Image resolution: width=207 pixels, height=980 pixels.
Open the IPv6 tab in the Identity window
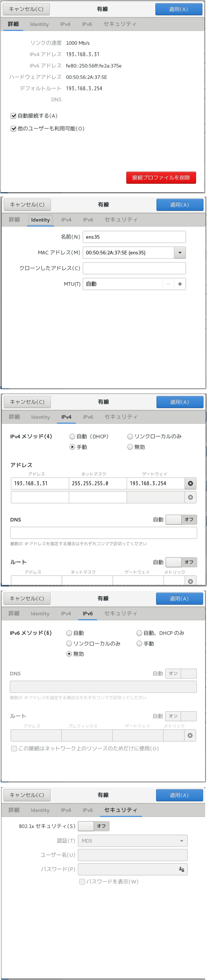click(88, 219)
